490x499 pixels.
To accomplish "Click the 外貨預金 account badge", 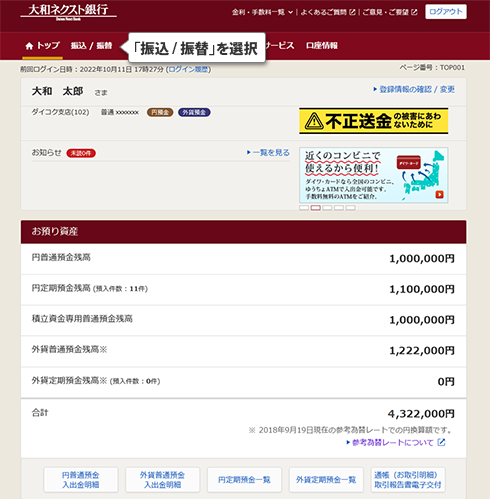I will [194, 112].
